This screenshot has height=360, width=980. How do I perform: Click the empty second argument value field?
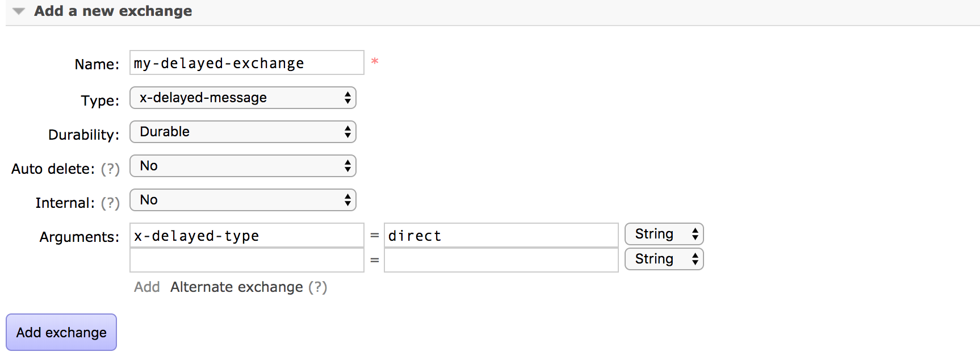click(x=501, y=261)
